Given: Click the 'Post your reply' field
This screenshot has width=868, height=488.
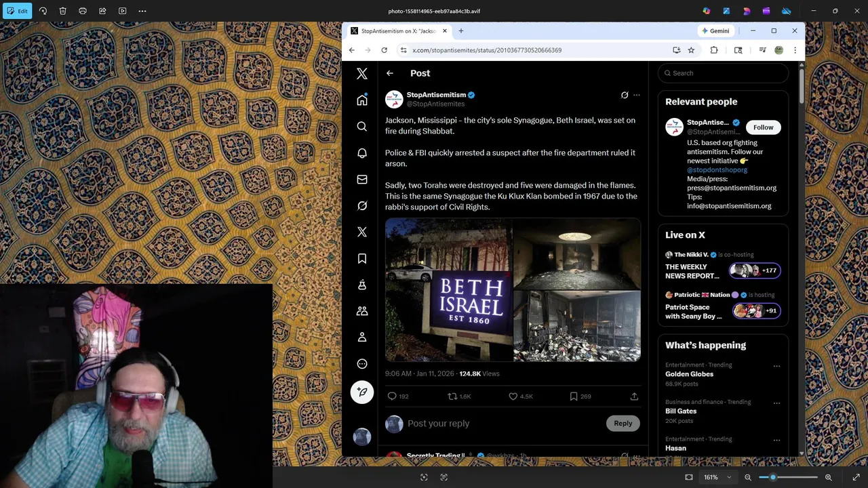Looking at the screenshot, I should 503,424.
